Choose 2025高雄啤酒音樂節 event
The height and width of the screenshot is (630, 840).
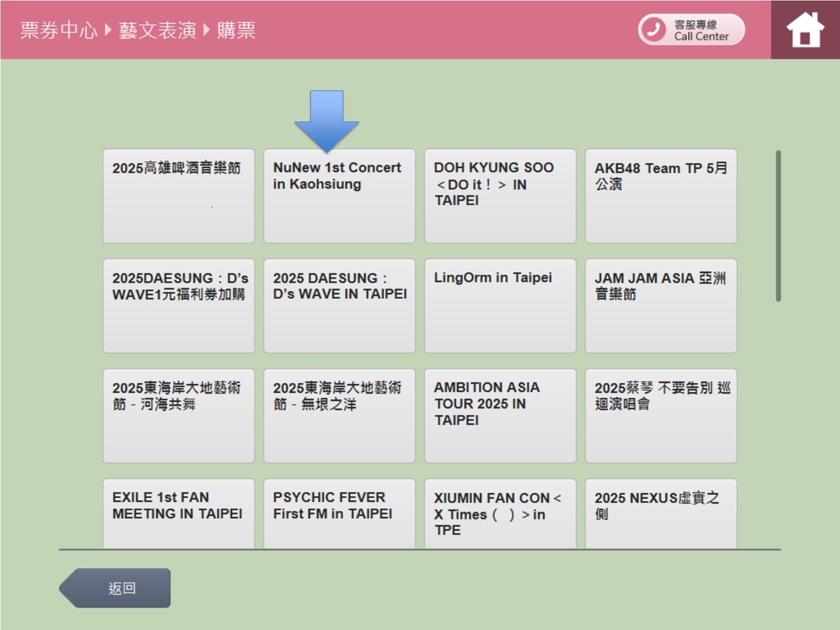pos(178,196)
